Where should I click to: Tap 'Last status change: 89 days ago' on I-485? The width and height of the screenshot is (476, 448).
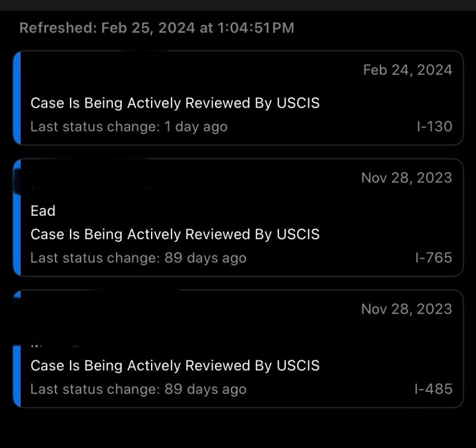(139, 389)
